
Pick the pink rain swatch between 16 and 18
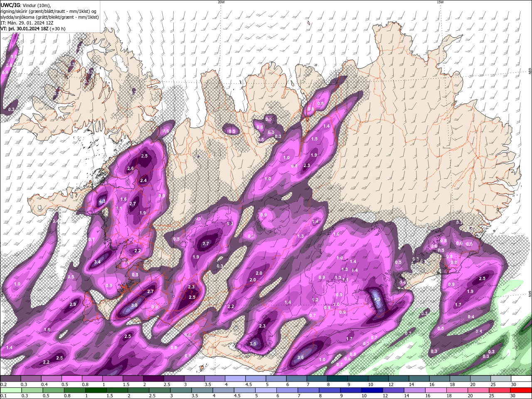point(436,390)
